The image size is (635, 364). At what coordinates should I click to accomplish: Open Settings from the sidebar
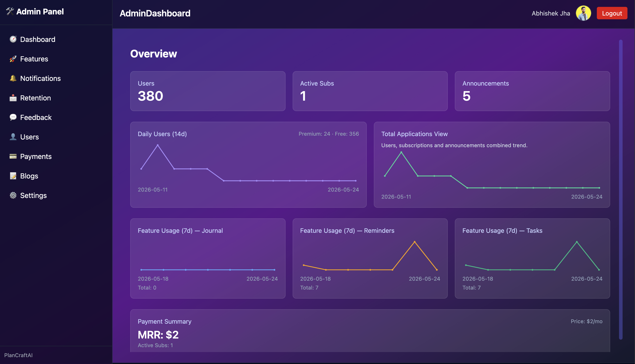click(x=56, y=195)
